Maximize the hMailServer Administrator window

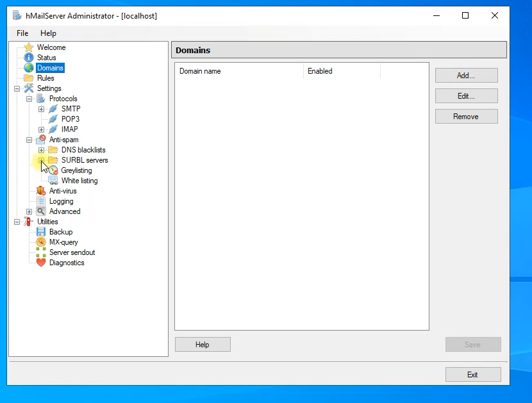click(465, 15)
